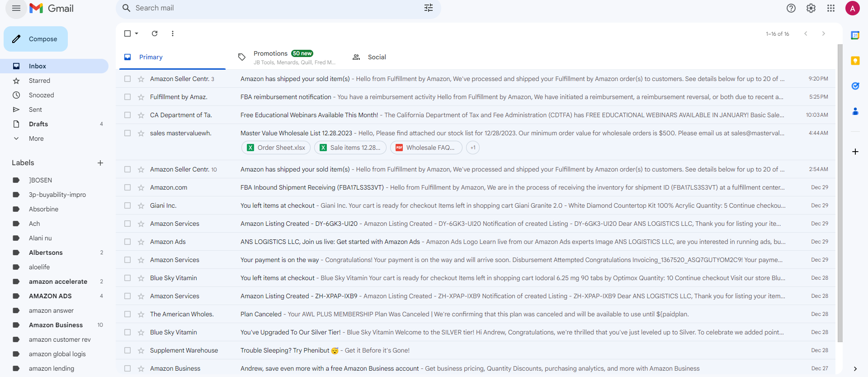The image size is (868, 377).
Task: Check the Amazon Ads email box
Action: [127, 242]
